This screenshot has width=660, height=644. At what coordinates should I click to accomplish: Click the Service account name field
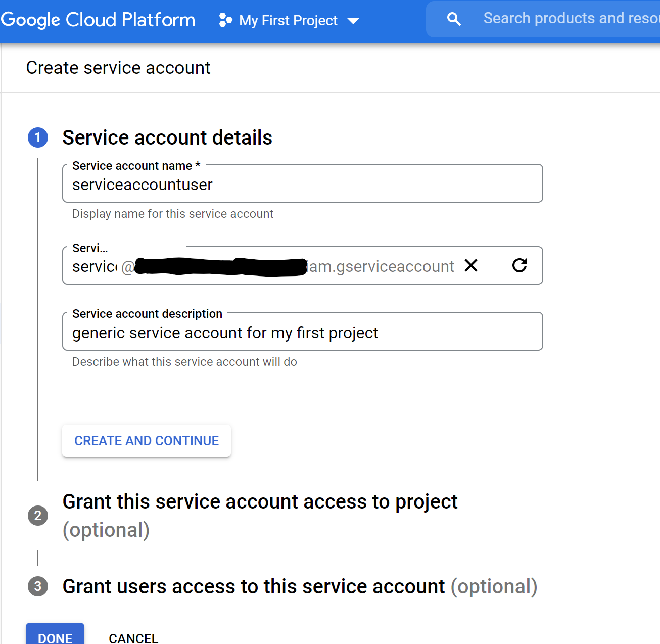pyautogui.click(x=302, y=185)
